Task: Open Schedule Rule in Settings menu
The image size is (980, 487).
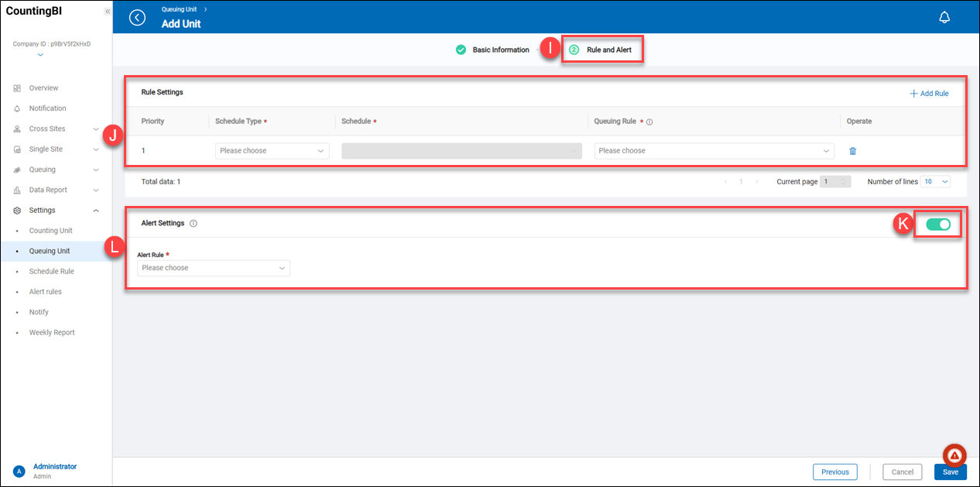Action: tap(51, 272)
